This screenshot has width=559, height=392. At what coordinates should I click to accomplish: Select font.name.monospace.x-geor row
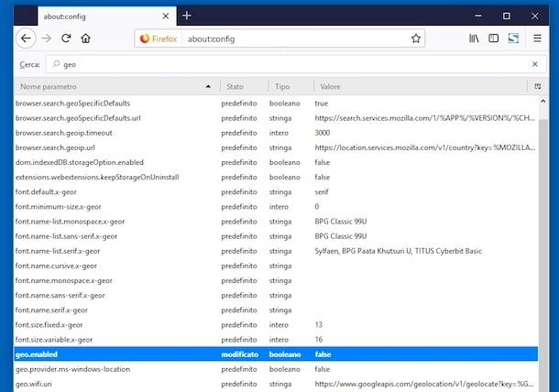pyautogui.click(x=276, y=281)
